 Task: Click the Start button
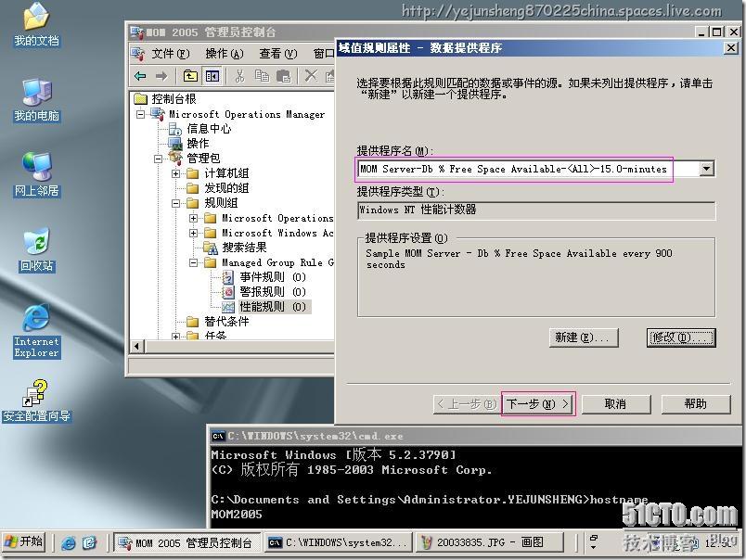tap(24, 542)
